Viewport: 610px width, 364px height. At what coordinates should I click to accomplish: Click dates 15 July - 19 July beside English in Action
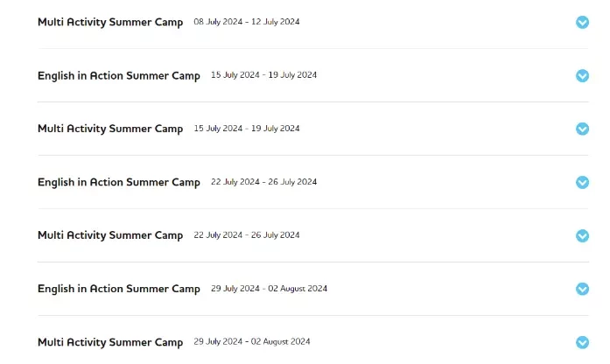[x=263, y=75]
